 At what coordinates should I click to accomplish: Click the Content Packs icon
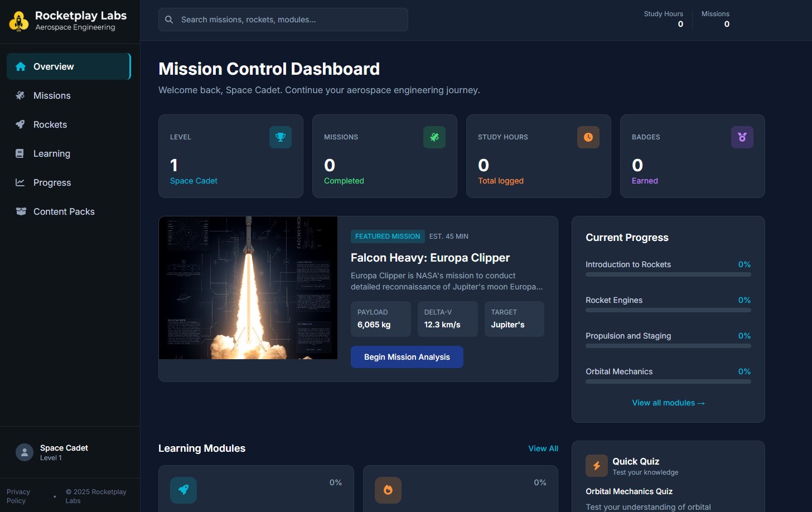click(x=21, y=211)
